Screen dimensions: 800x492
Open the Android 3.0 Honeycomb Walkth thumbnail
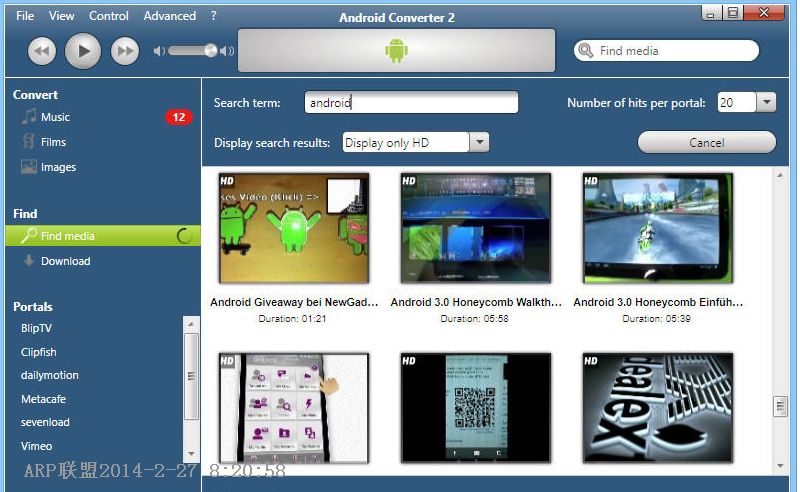tap(476, 228)
